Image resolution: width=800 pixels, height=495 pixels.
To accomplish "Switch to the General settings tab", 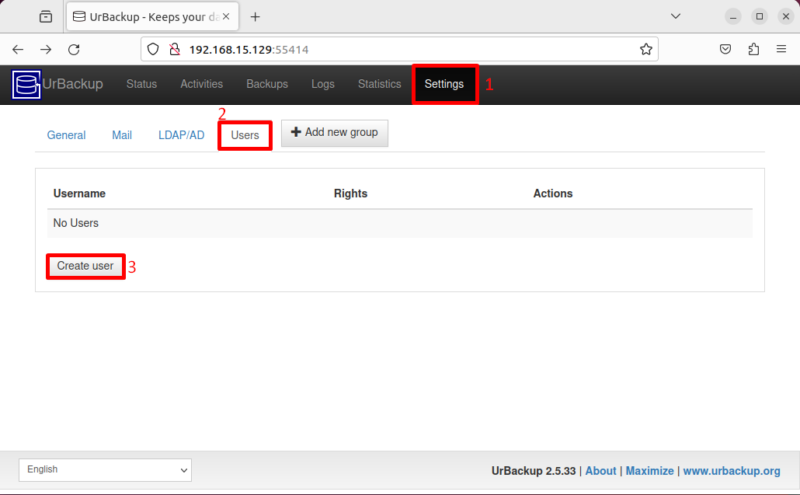I will 66,135.
